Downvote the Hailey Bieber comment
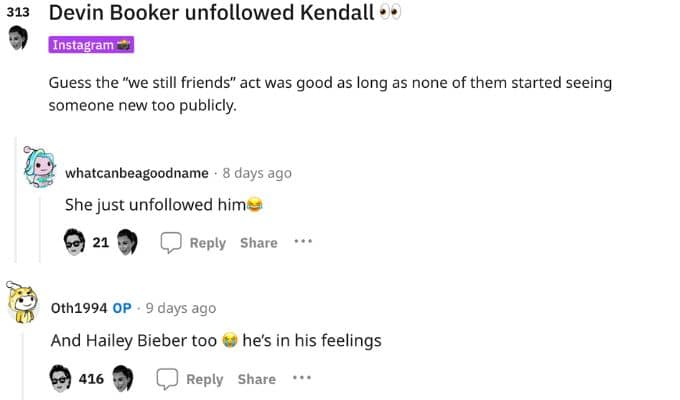 click(124, 379)
